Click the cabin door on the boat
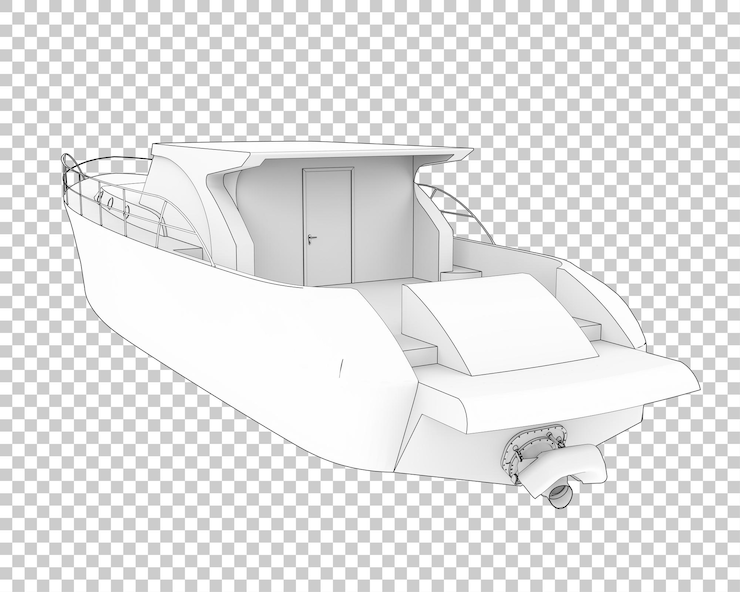This screenshot has height=592, width=740. (x=328, y=227)
